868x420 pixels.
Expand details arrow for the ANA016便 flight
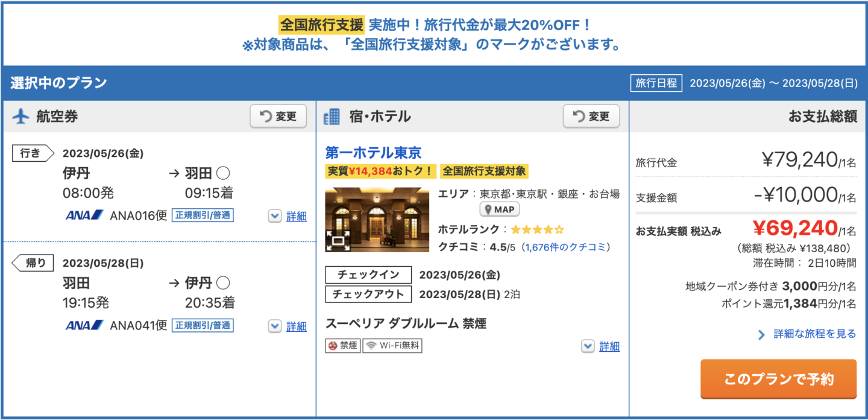(275, 216)
